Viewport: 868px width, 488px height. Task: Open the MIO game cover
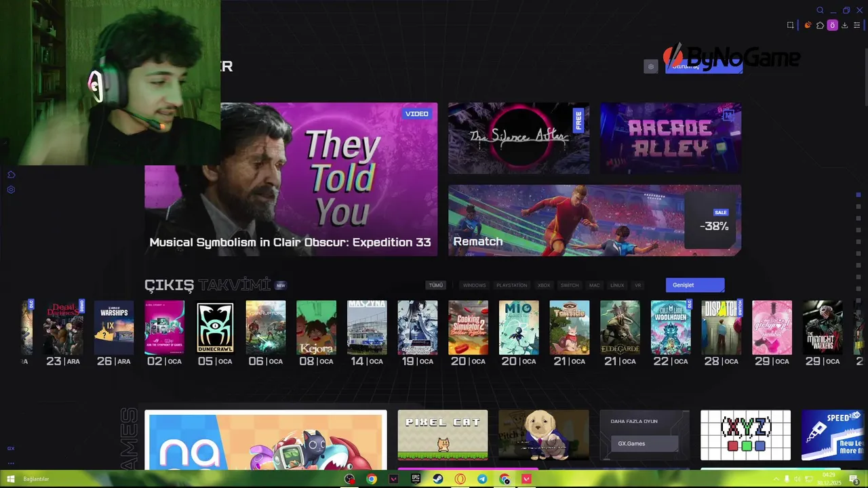coord(519,328)
